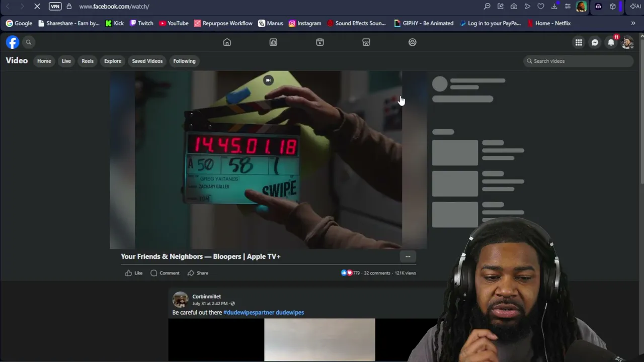644x362 pixels.
Task: Open the Facebook Reels/Video nav icon
Action: pos(320,42)
